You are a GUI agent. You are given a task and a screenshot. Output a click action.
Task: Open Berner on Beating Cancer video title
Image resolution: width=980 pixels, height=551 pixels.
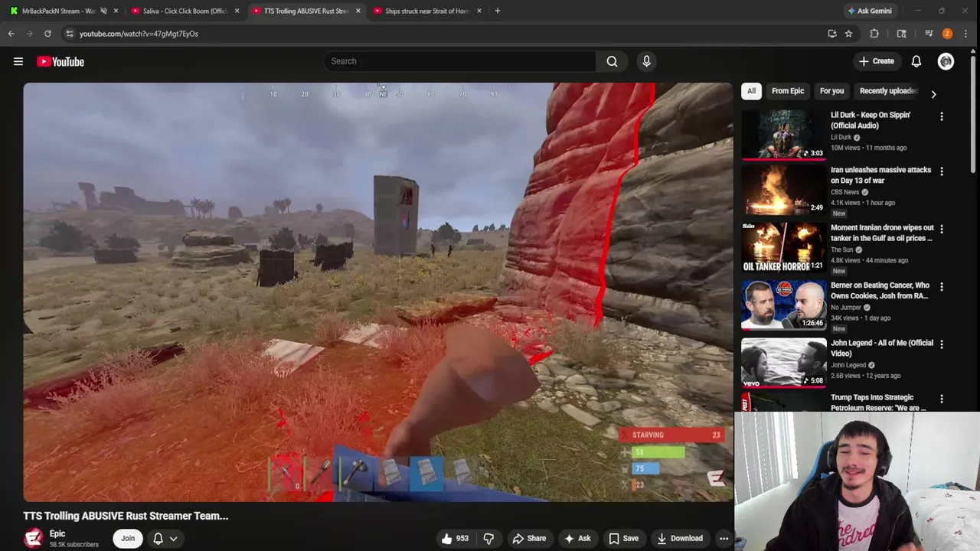tap(880, 291)
